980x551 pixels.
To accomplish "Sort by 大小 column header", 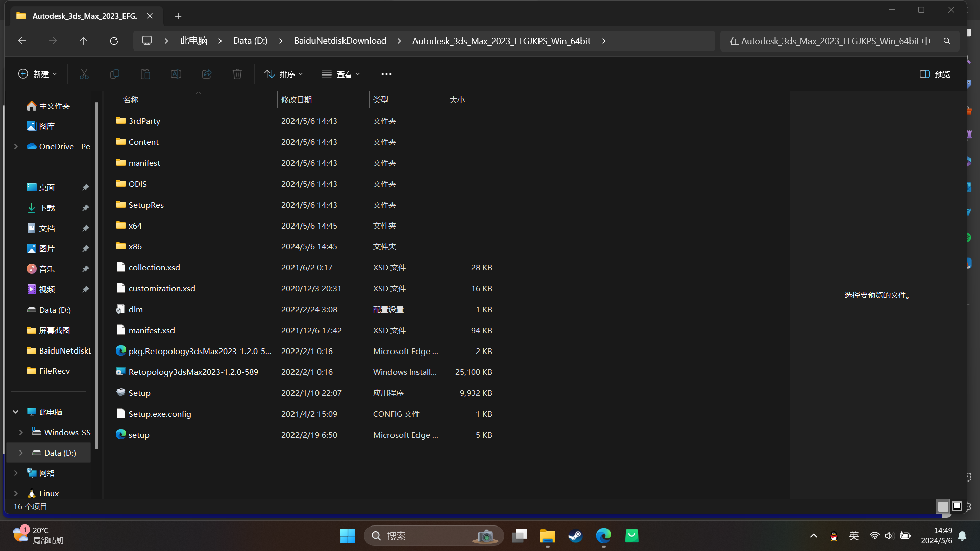I will click(471, 99).
